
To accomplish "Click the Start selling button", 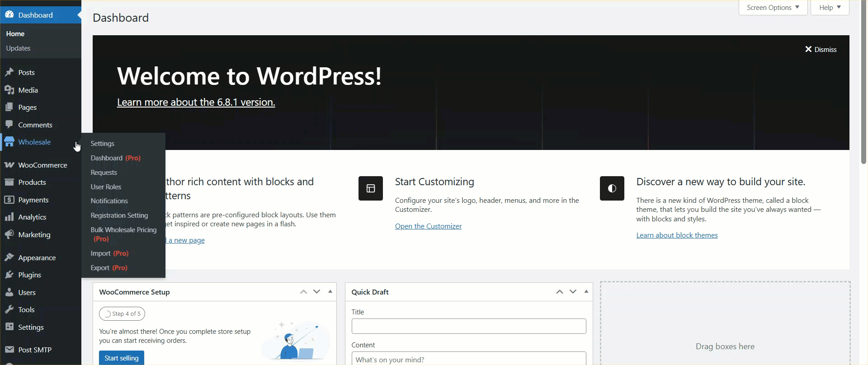I will 122,358.
